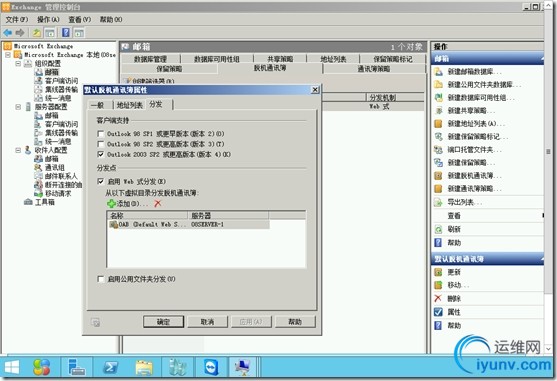Toggle Outlook 98 SP2 版本 3 checkbox

[x=101, y=144]
